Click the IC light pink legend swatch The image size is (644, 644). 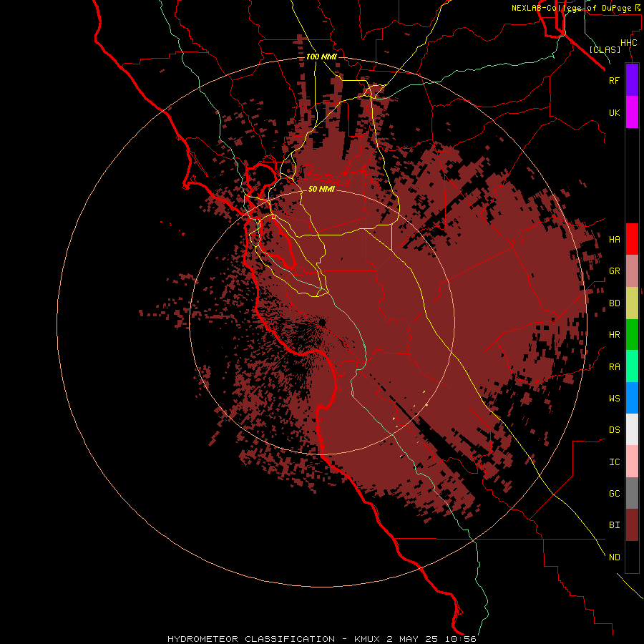pyautogui.click(x=632, y=462)
